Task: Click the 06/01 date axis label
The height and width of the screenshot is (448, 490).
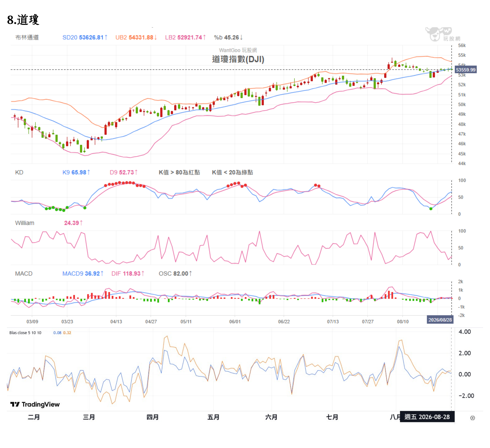Action: (235, 322)
